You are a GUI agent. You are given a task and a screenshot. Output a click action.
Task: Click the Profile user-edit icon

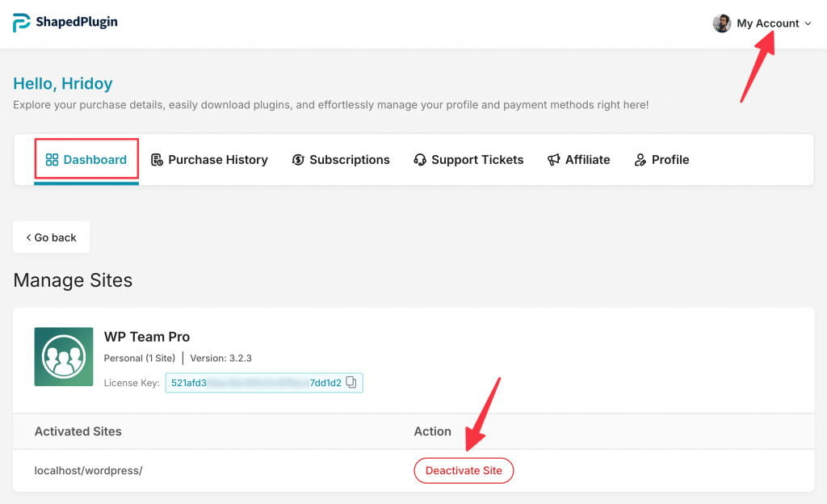640,160
